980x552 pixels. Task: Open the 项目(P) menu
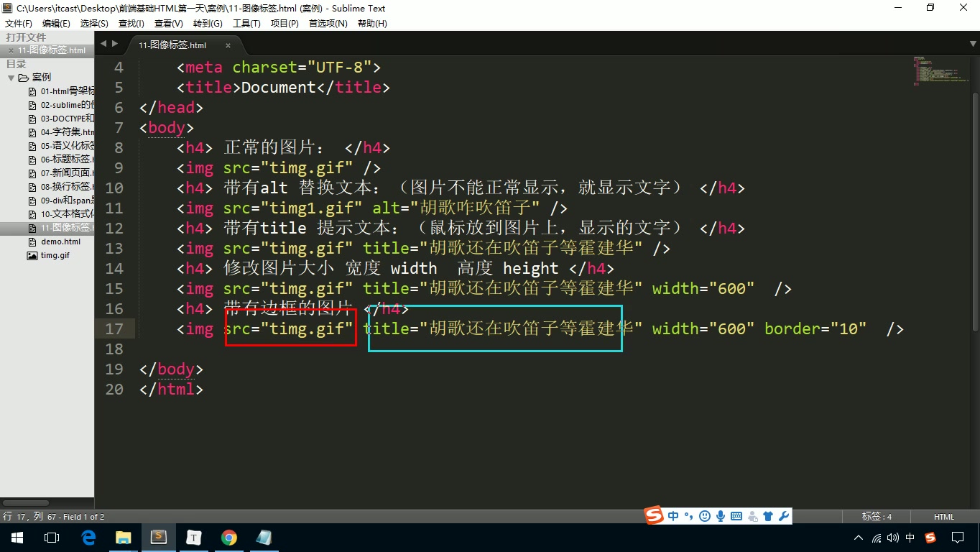point(285,24)
